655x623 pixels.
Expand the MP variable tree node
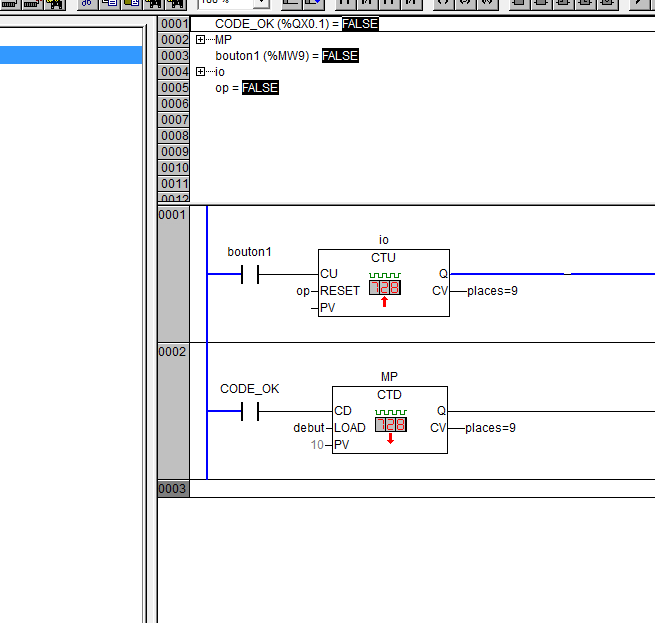[x=200, y=40]
